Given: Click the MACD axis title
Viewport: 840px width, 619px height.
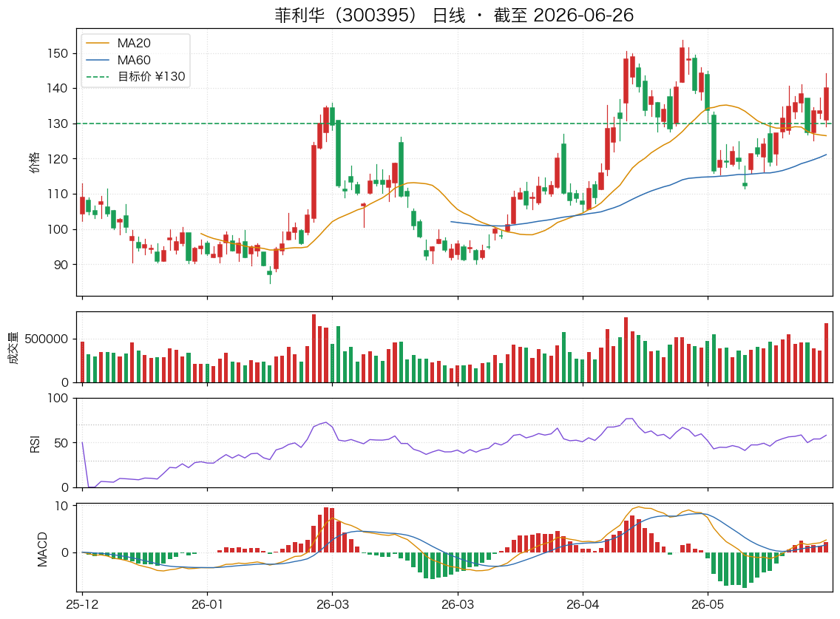Looking at the screenshot, I should pos(42,549).
